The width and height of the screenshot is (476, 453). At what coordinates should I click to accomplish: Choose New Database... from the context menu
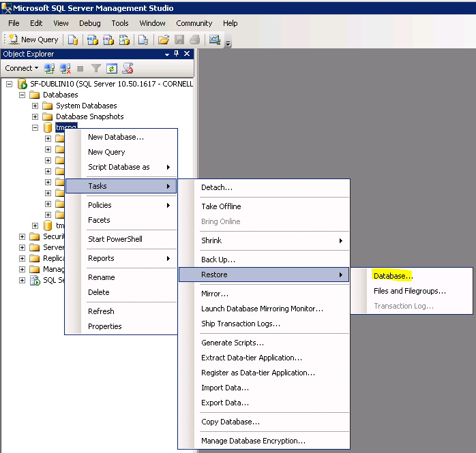pyautogui.click(x=121, y=137)
